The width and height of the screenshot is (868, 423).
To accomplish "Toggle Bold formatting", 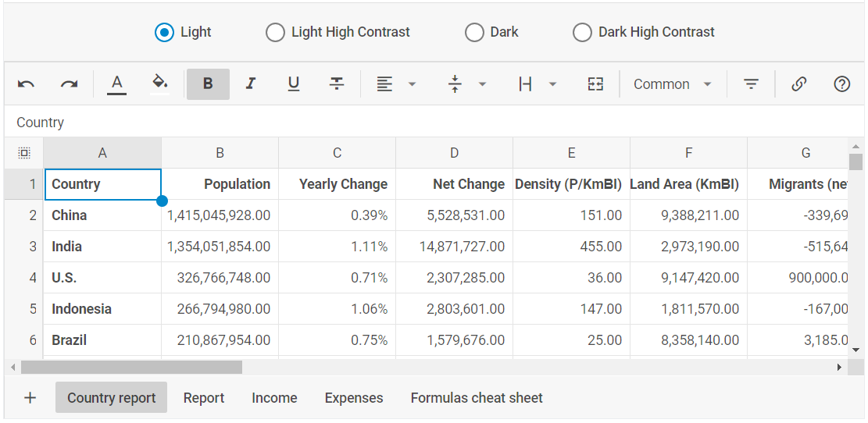I will pyautogui.click(x=208, y=84).
